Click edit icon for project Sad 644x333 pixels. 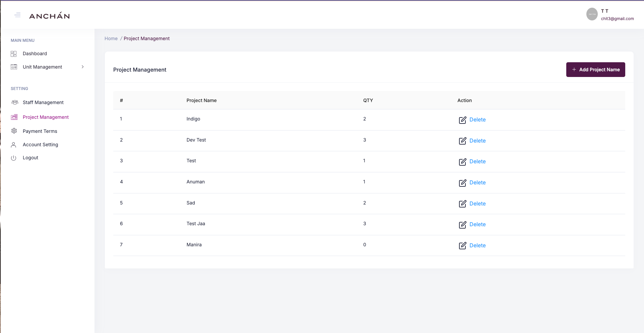[462, 204]
